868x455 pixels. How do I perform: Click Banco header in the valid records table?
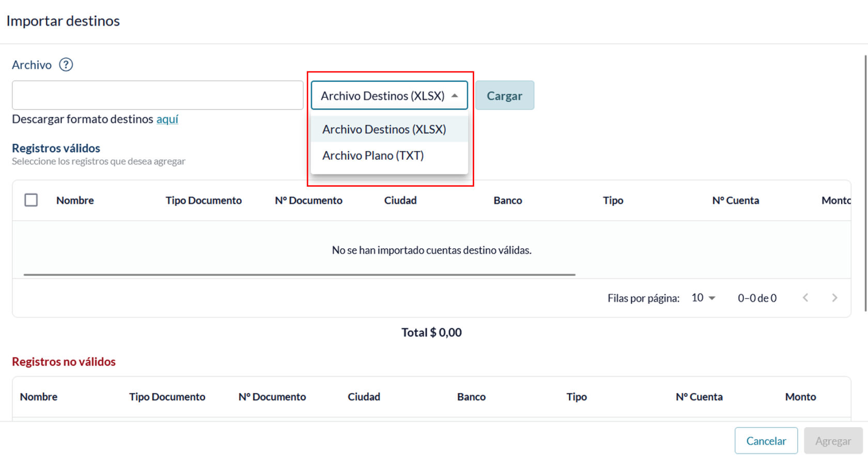pos(508,200)
